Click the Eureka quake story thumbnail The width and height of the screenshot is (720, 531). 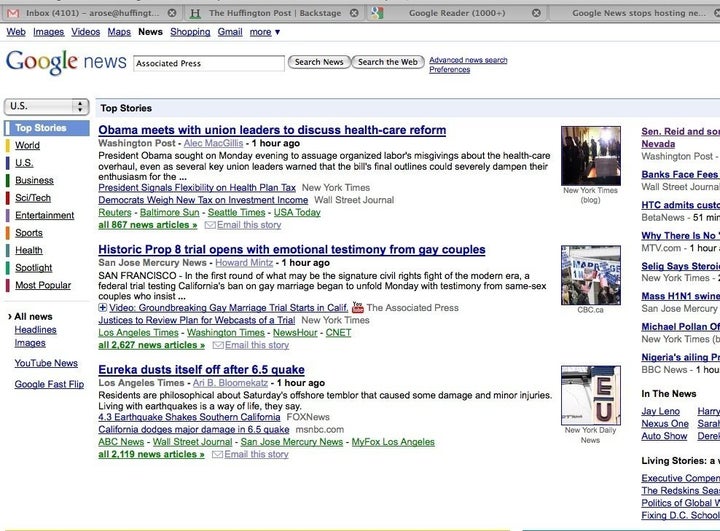point(591,395)
